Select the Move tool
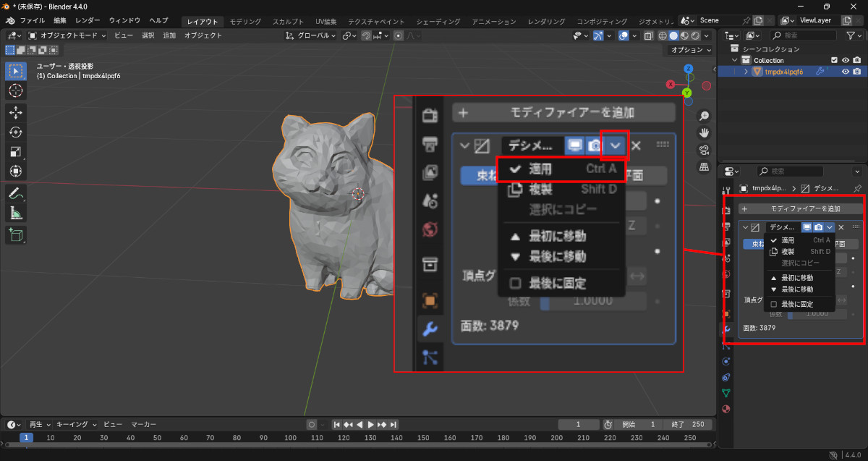The image size is (868, 461). 16,112
